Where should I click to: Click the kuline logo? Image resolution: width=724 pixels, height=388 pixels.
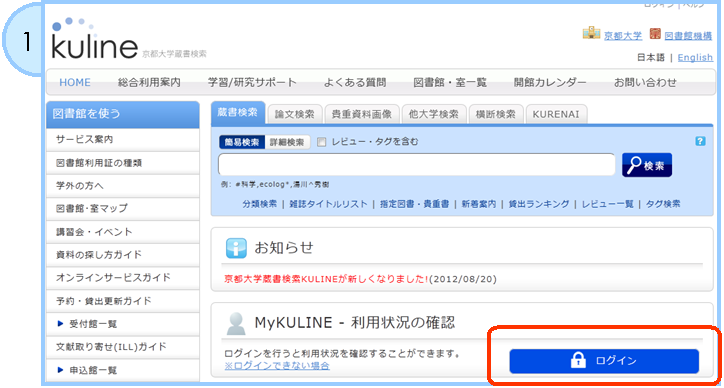tap(95, 39)
